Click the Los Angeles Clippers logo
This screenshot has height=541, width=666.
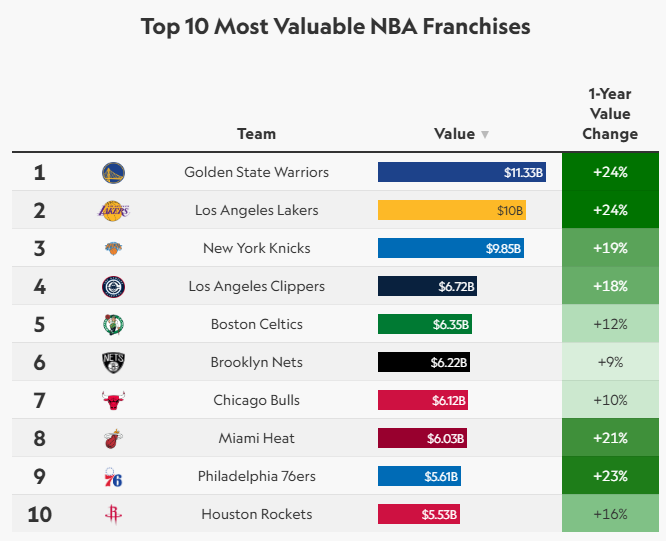(113, 287)
